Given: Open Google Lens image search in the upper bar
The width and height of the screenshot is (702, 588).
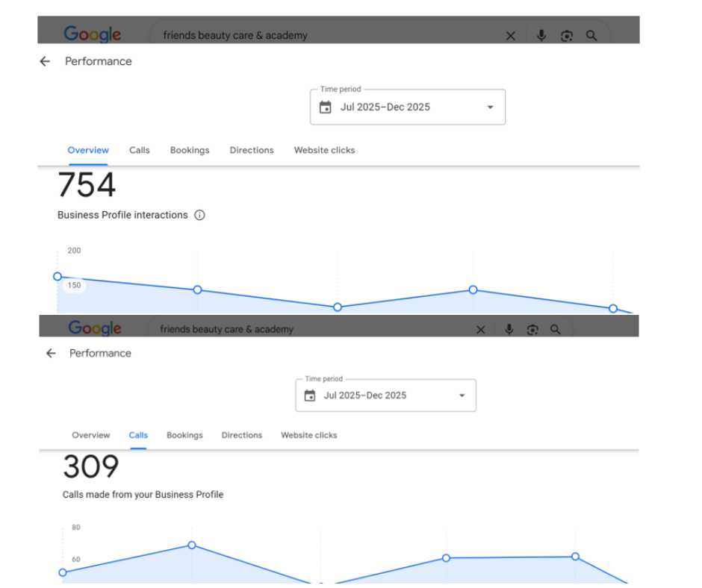Looking at the screenshot, I should point(567,35).
